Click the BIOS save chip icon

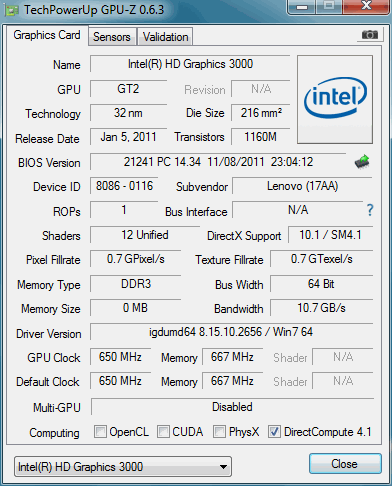point(362,162)
